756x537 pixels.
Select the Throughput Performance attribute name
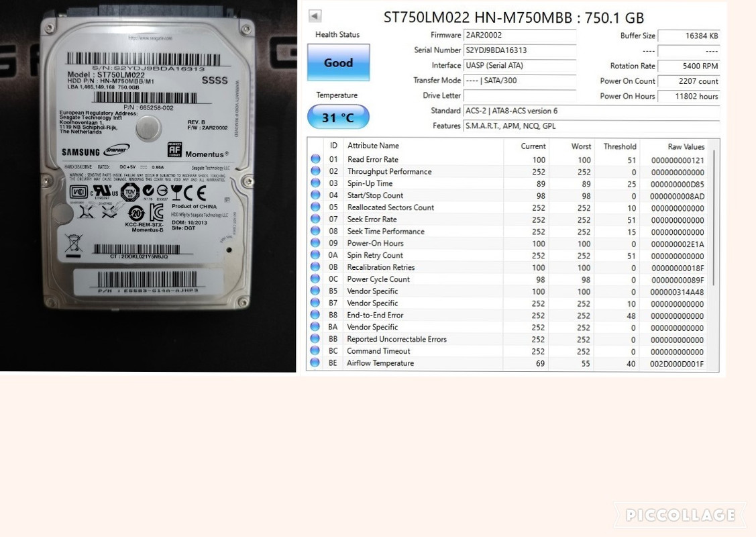pyautogui.click(x=389, y=171)
